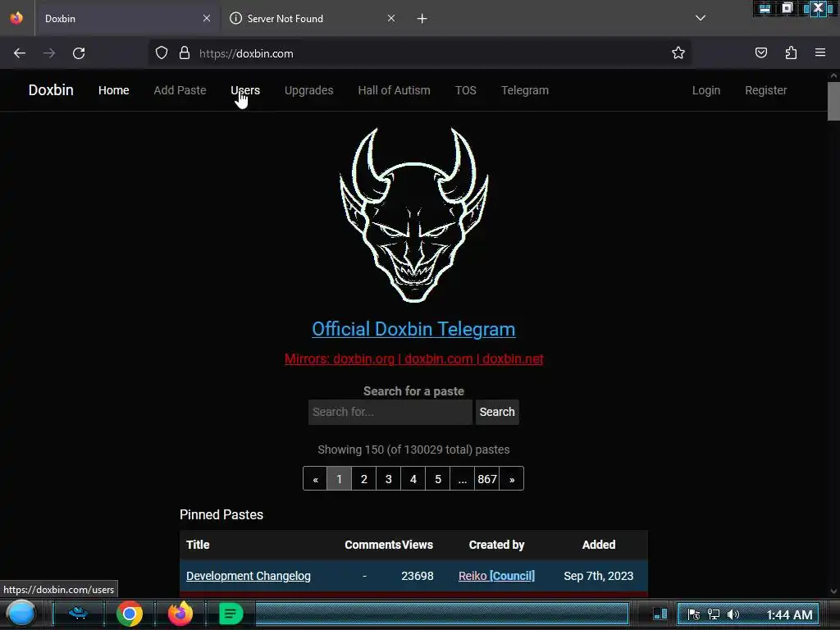Click the horned mask logo image
This screenshot has width=840, height=630.
coord(413,214)
